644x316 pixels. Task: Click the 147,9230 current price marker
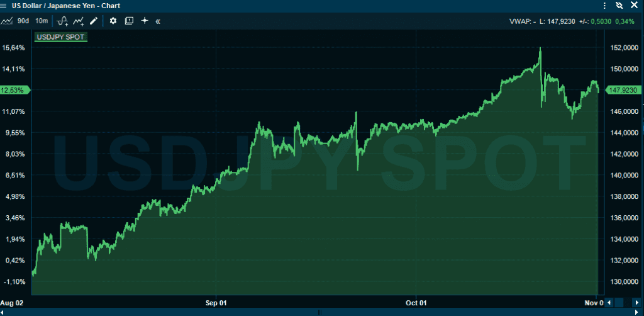tap(623, 90)
